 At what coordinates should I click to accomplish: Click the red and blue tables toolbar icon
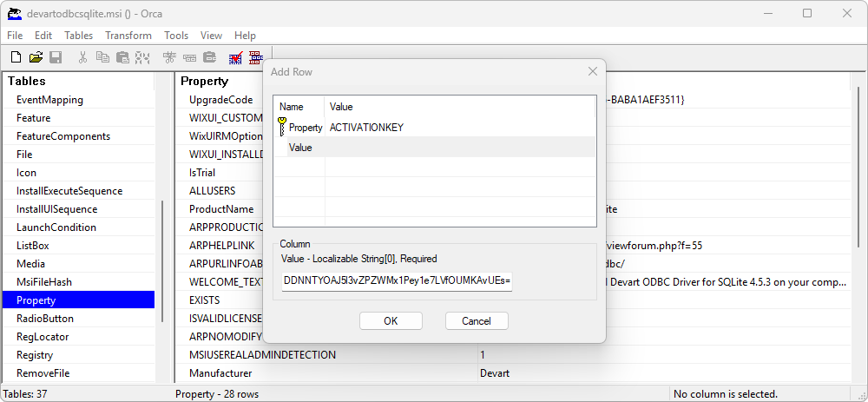(255, 57)
